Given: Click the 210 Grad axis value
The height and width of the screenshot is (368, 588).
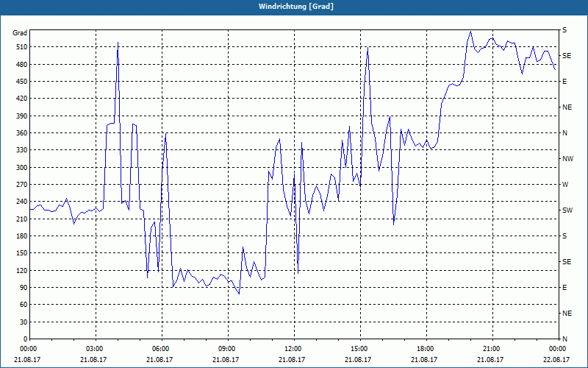Looking at the screenshot, I should [21, 219].
